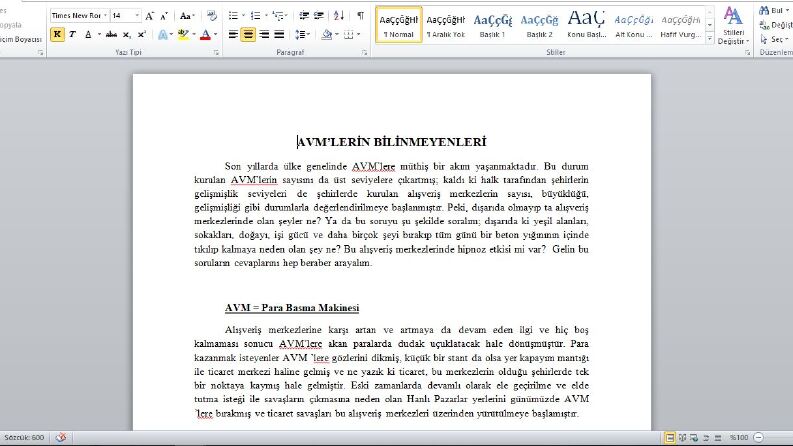Click the proofing errors status icon
793x446 pixels.
(61, 437)
